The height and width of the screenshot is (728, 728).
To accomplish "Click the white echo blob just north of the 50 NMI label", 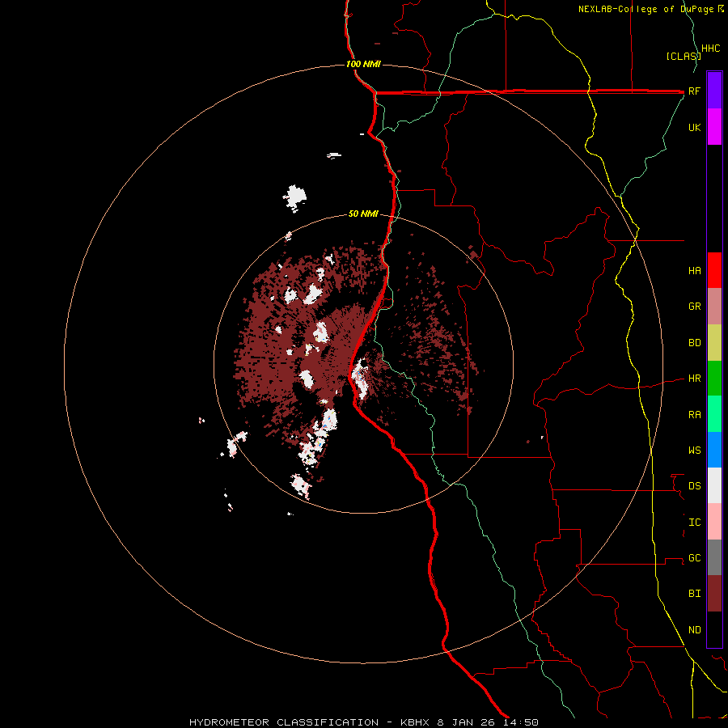I will click(294, 197).
